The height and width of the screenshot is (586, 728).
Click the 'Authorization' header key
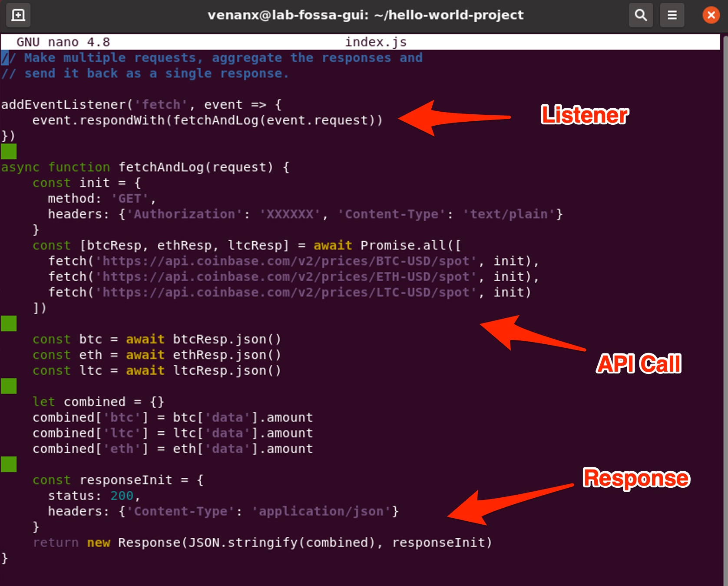coord(184,214)
